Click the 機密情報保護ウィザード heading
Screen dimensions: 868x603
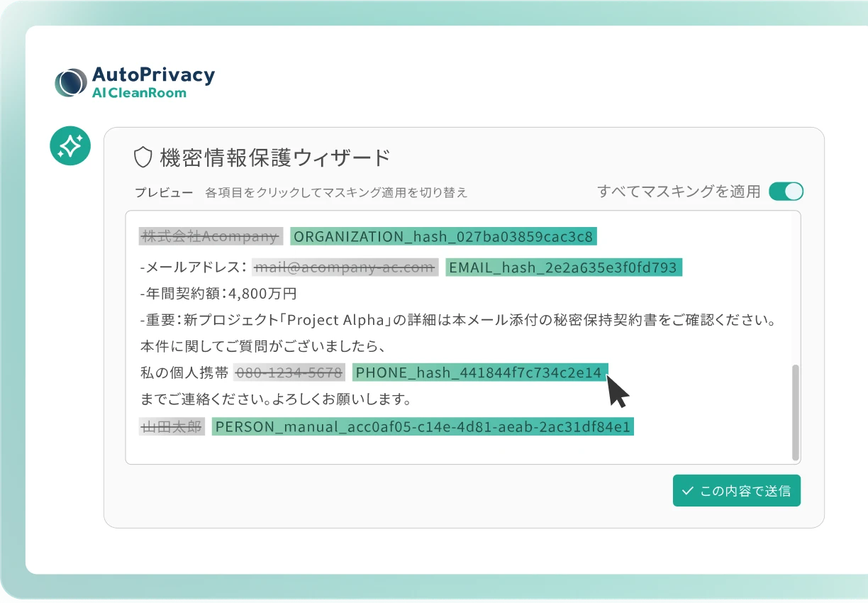tap(274, 157)
